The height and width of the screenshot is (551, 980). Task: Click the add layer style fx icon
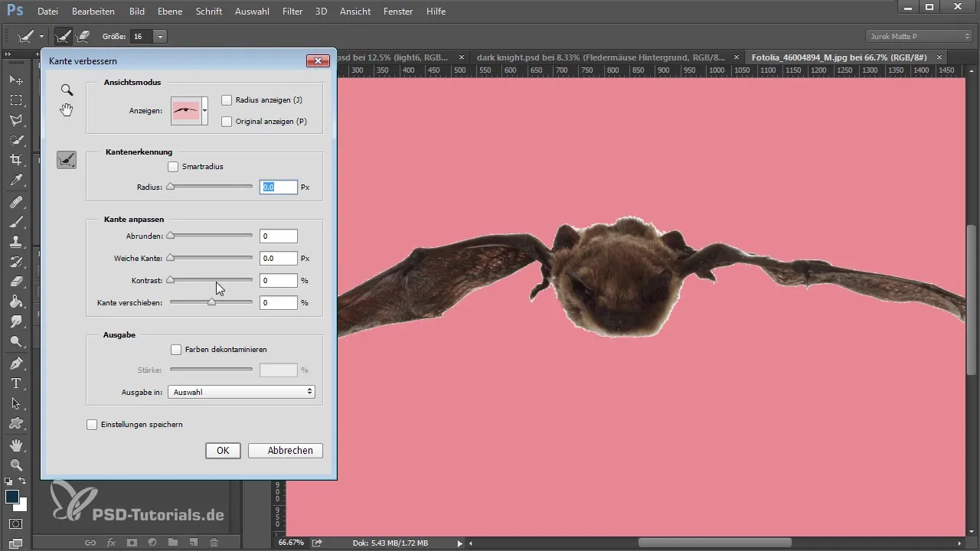(111, 543)
